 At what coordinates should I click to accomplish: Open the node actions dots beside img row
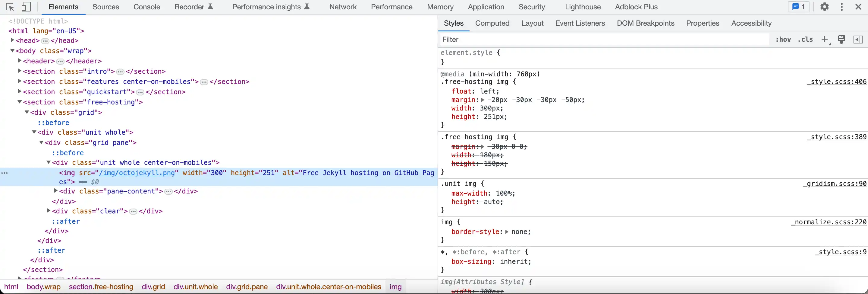pyautogui.click(x=5, y=173)
